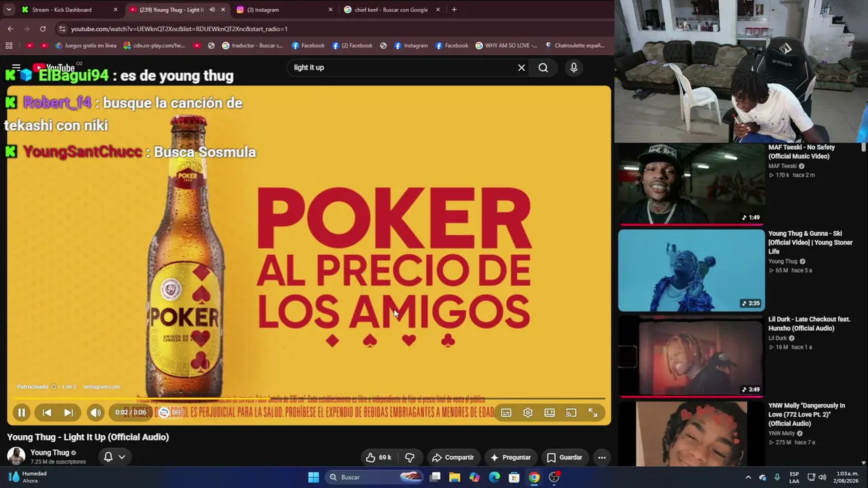Open the Young Thug channel avatar
The image size is (868, 488).
[x=16, y=456]
